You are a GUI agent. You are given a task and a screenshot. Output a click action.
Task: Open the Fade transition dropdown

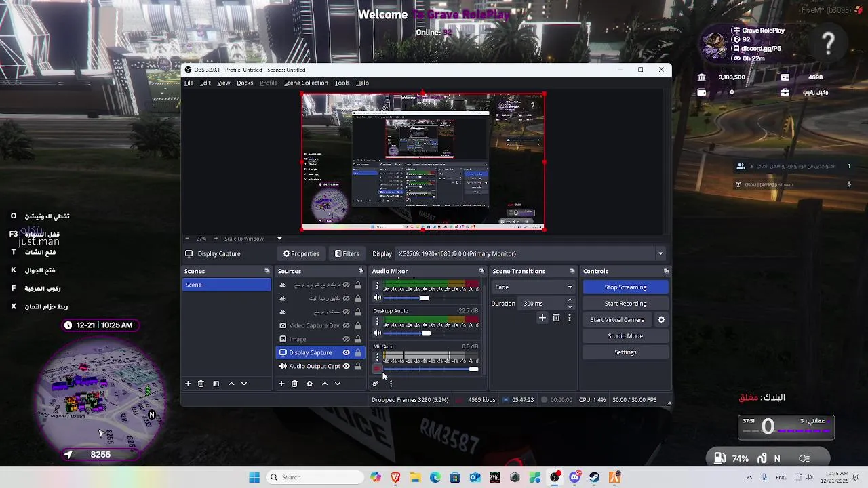[533, 287]
